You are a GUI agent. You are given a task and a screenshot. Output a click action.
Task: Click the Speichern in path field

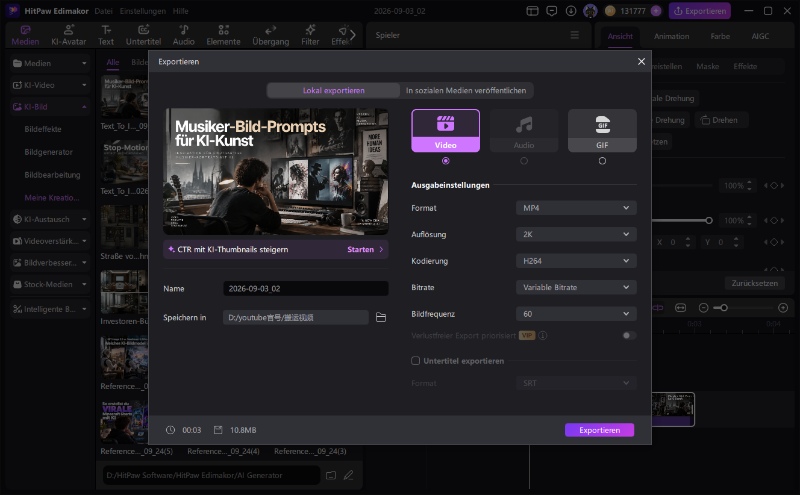pos(295,317)
